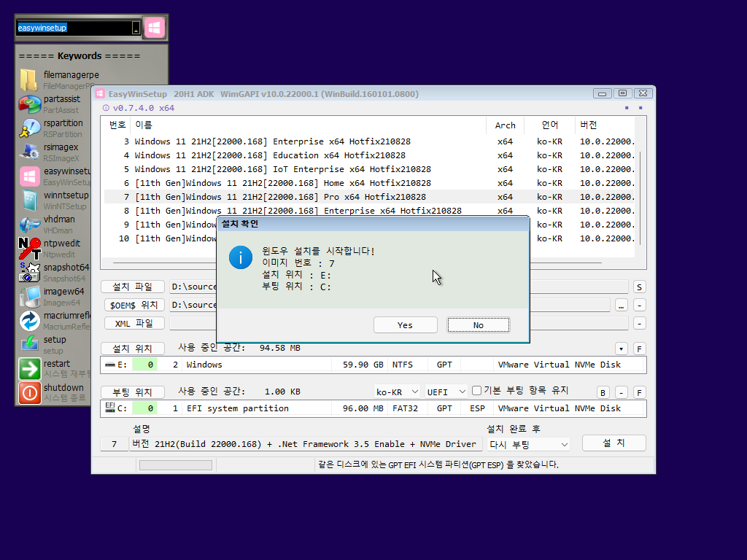Toggle the 기본 부팅 항목 유지 checkbox
Screen dimensions: 747x560
476,391
